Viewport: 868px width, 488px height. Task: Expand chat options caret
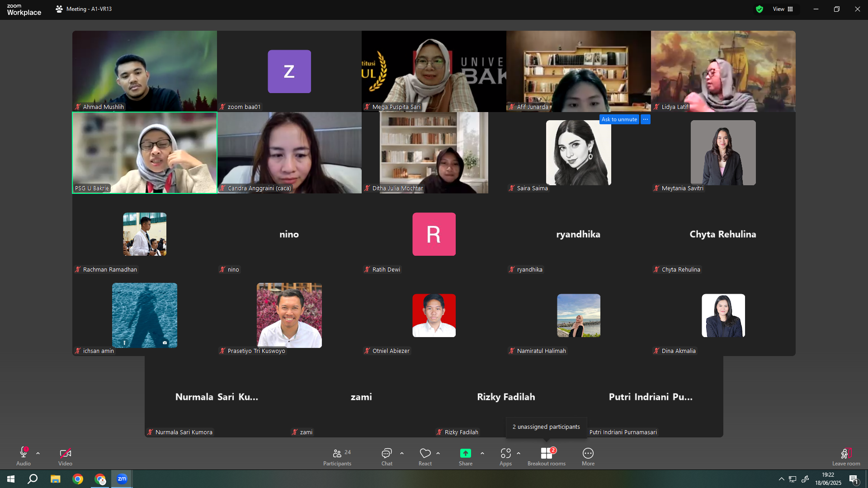coord(402,453)
